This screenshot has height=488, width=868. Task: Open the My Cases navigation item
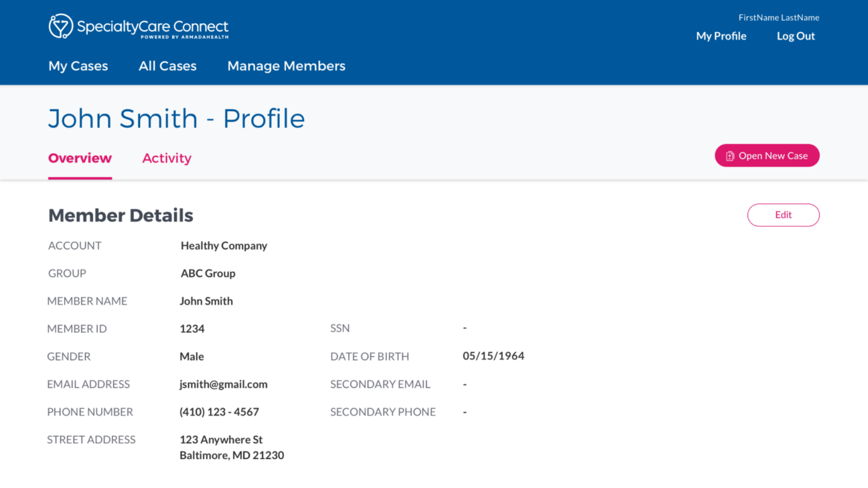pos(78,66)
